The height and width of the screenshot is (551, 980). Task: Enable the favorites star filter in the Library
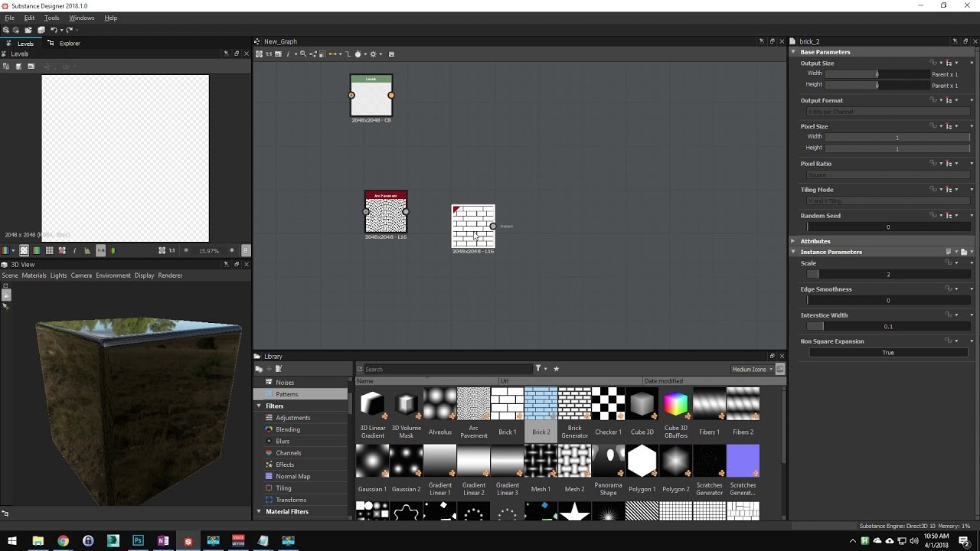coord(557,368)
